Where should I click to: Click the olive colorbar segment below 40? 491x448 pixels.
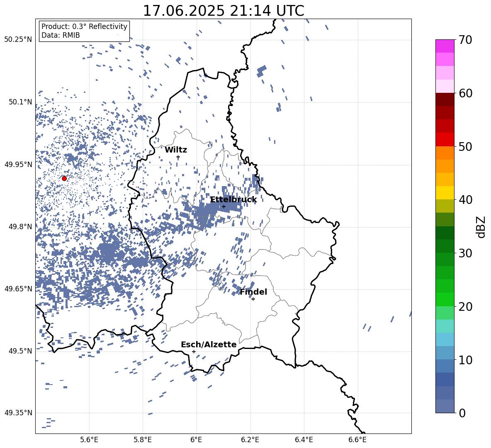(x=445, y=206)
